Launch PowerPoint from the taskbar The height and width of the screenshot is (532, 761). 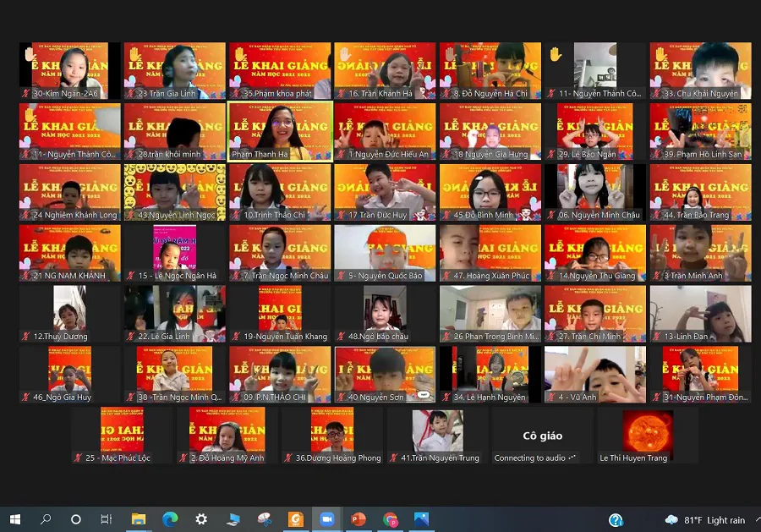[x=359, y=519]
